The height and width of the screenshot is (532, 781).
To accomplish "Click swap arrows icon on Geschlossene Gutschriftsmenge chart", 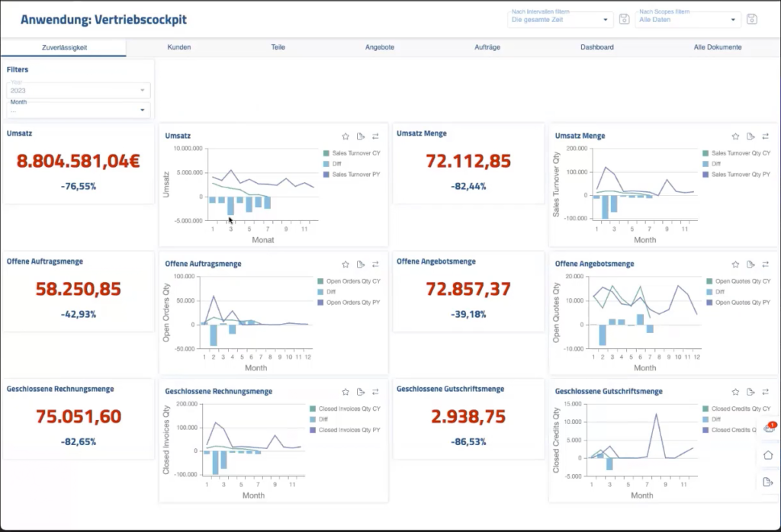I will click(765, 392).
